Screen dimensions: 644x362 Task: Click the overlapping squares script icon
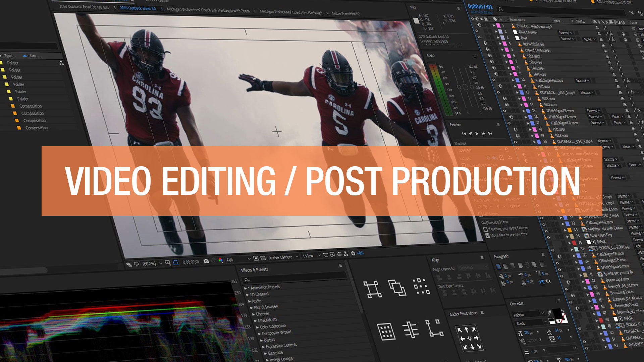(397, 288)
